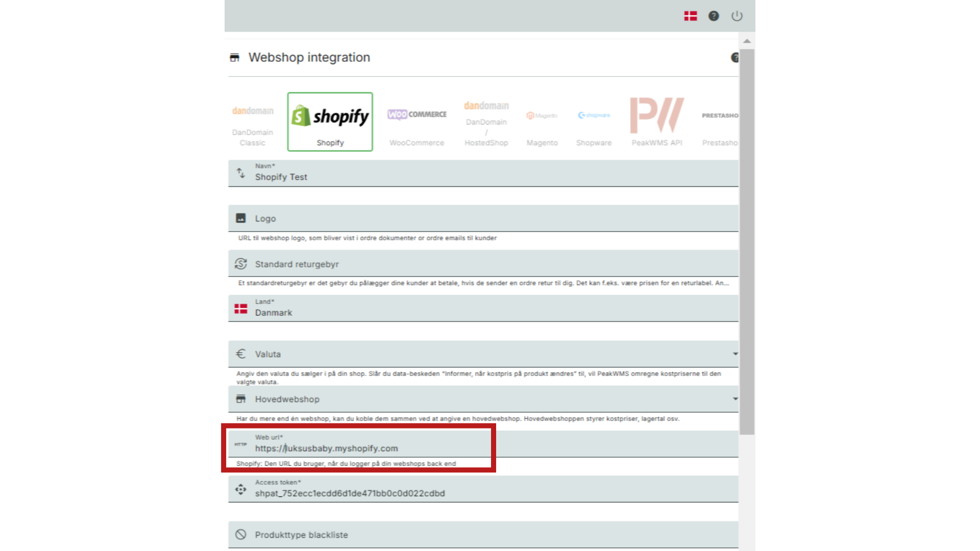Select the DanDomain Classic integration

(x=253, y=122)
